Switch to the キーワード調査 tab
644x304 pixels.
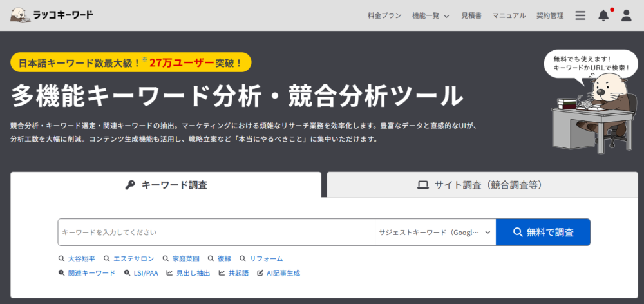pos(166,185)
